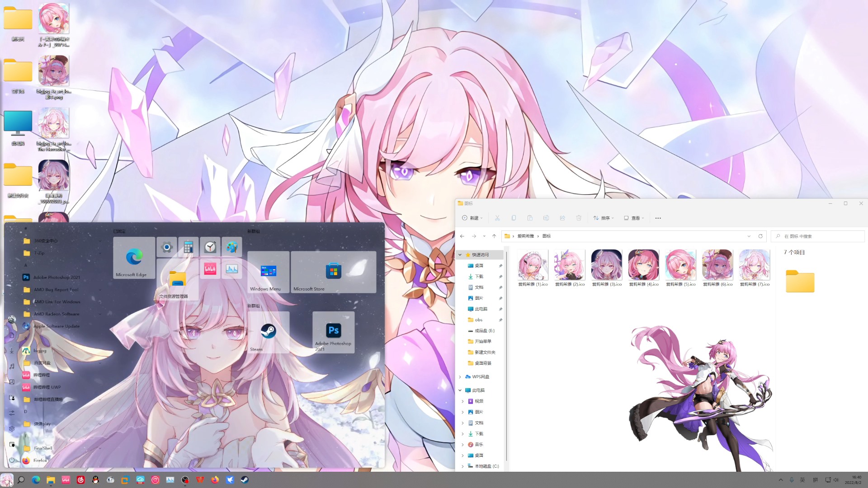Open Microsoft Edge tile in Start menu
868x488 pixels.
[134, 258]
